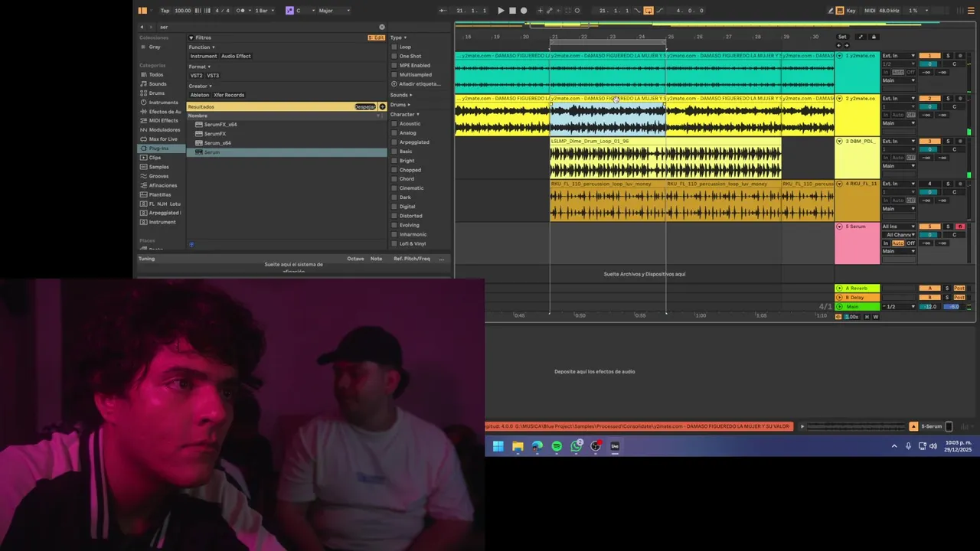Click the Despejar clear results button
Screen dimensions: 980x551
click(x=365, y=107)
